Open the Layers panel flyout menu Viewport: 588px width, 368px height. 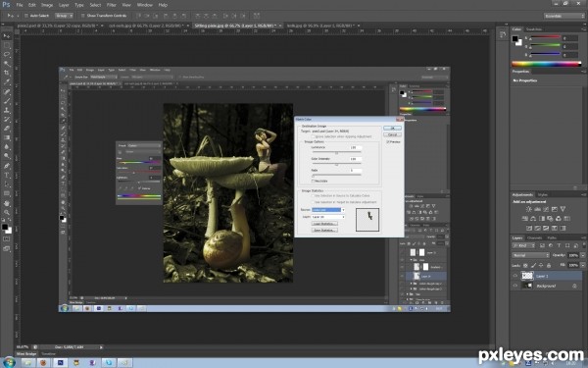583,238
